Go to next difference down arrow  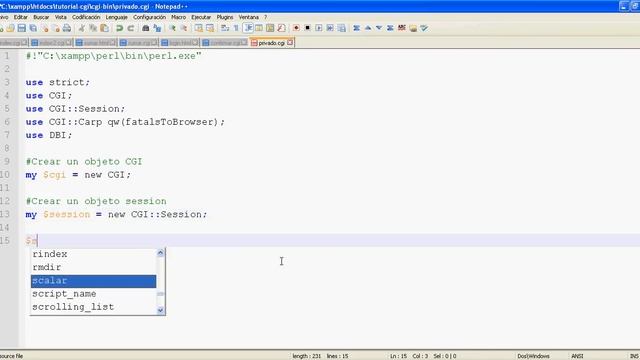coord(379,28)
